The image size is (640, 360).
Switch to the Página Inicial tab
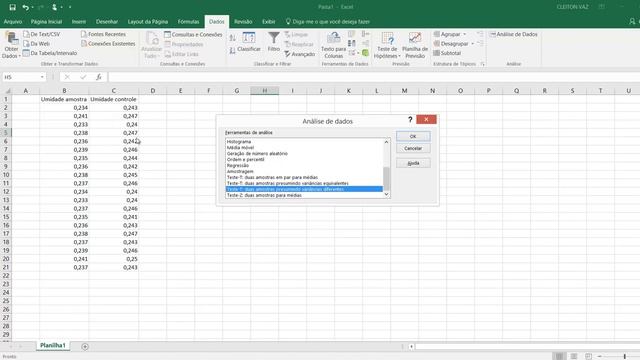pyautogui.click(x=47, y=22)
